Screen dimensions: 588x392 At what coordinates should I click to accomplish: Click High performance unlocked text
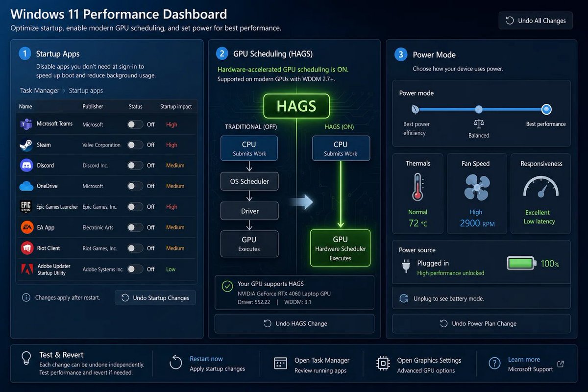[450, 273]
